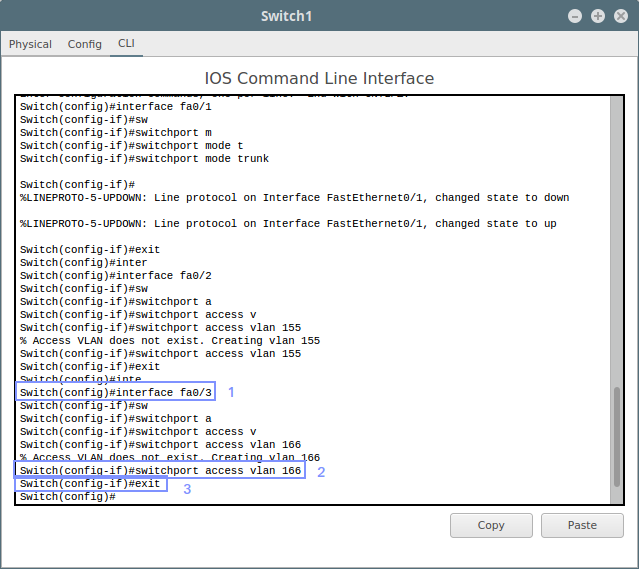Image resolution: width=639 pixels, height=569 pixels.
Task: Open the Config tab
Action: pyautogui.click(x=84, y=44)
